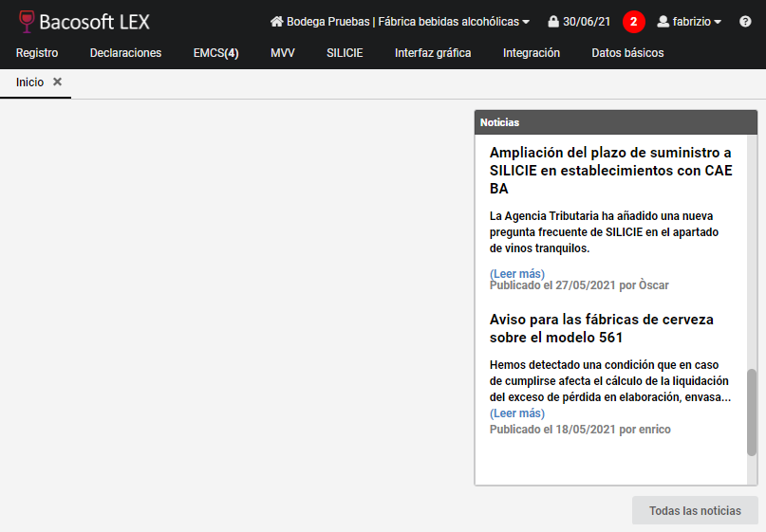
Task: Click the Noticias panel header
Action: point(615,122)
